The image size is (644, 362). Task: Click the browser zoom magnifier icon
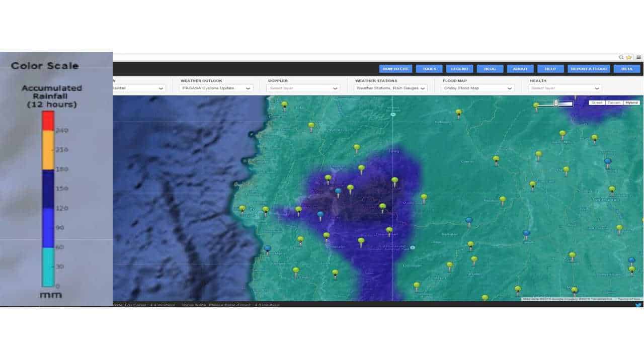[x=621, y=57]
